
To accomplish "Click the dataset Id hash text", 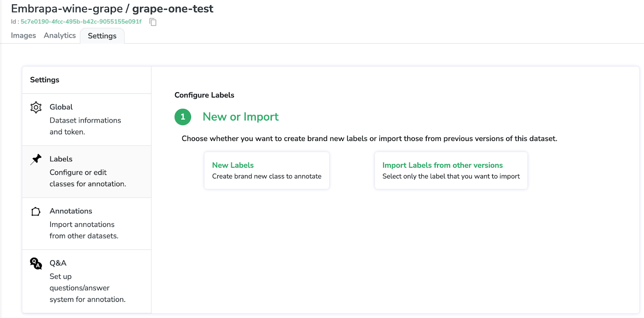I will coord(81,22).
